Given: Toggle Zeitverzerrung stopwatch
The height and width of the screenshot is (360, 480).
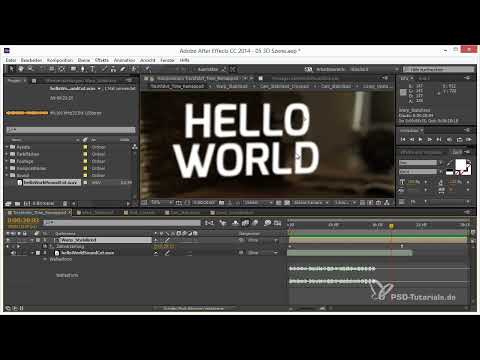Looking at the screenshot, I should [x=45, y=246].
